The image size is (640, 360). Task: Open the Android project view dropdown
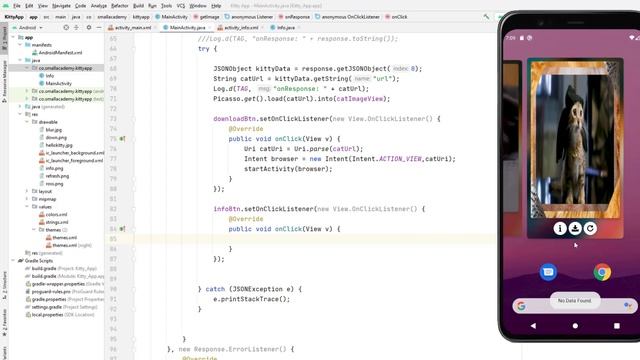click(x=28, y=28)
